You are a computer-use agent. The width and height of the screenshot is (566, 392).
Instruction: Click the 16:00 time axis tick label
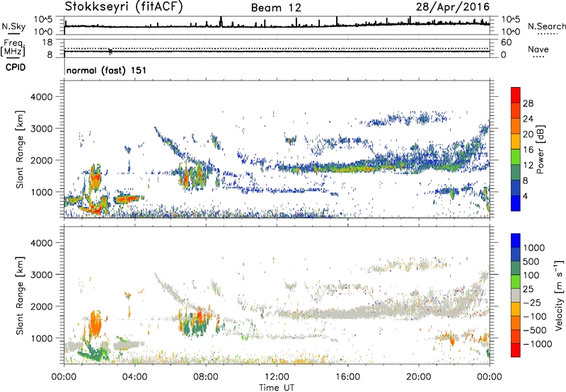347,377
